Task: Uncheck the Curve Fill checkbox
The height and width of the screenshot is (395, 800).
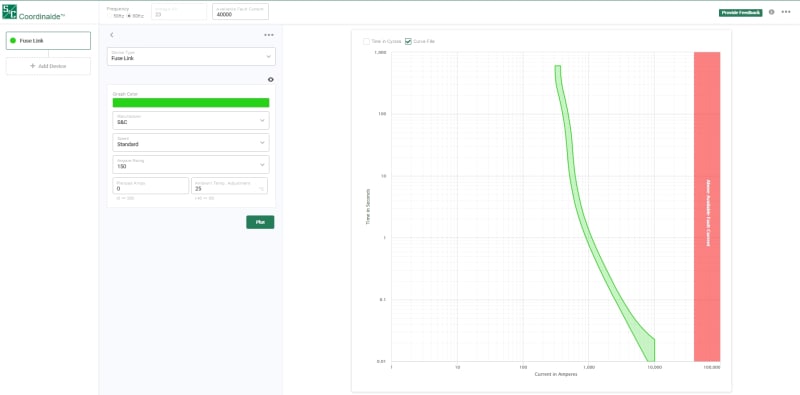Action: (408, 41)
